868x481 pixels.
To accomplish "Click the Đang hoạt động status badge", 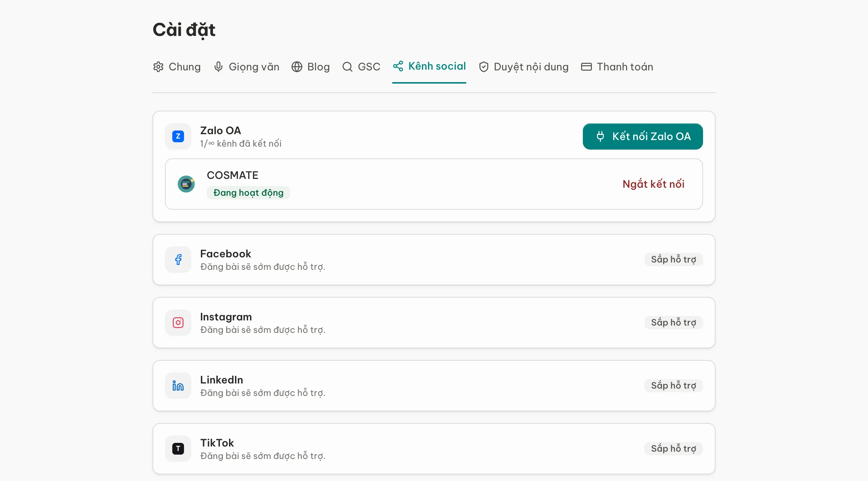I will coord(249,193).
